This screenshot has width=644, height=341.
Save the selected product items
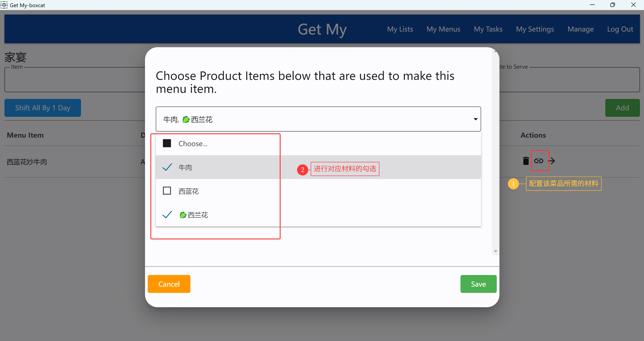[478, 284]
